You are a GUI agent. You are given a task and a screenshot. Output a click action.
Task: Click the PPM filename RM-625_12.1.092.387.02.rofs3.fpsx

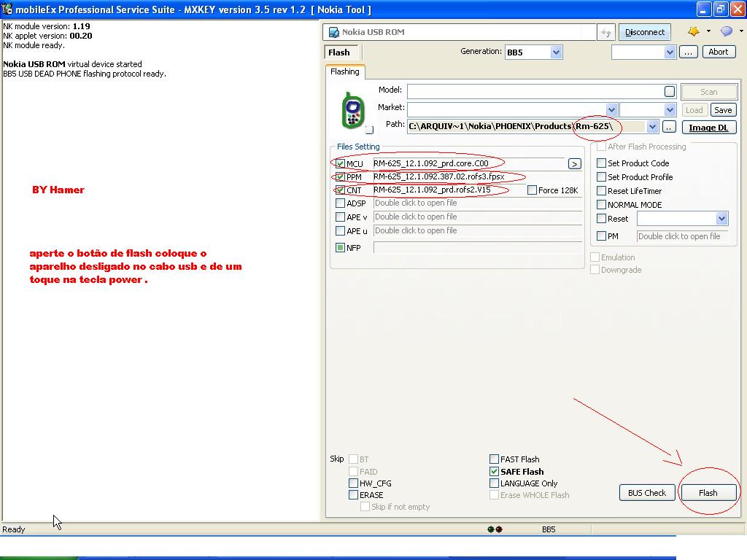(438, 176)
